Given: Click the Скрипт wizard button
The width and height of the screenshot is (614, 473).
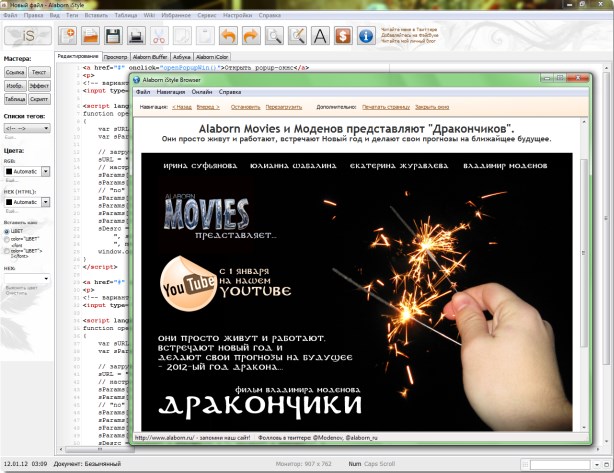Looking at the screenshot, I should click(x=39, y=99).
